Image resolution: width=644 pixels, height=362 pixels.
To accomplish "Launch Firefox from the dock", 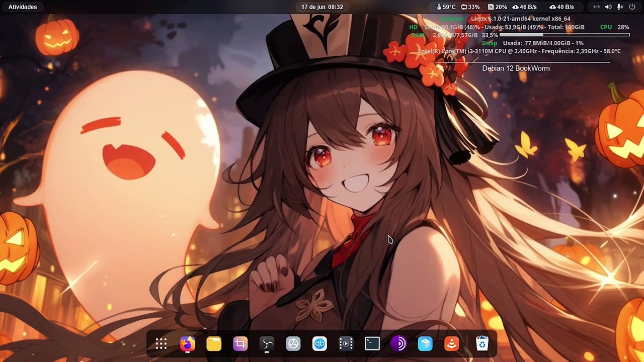I will coord(188,344).
